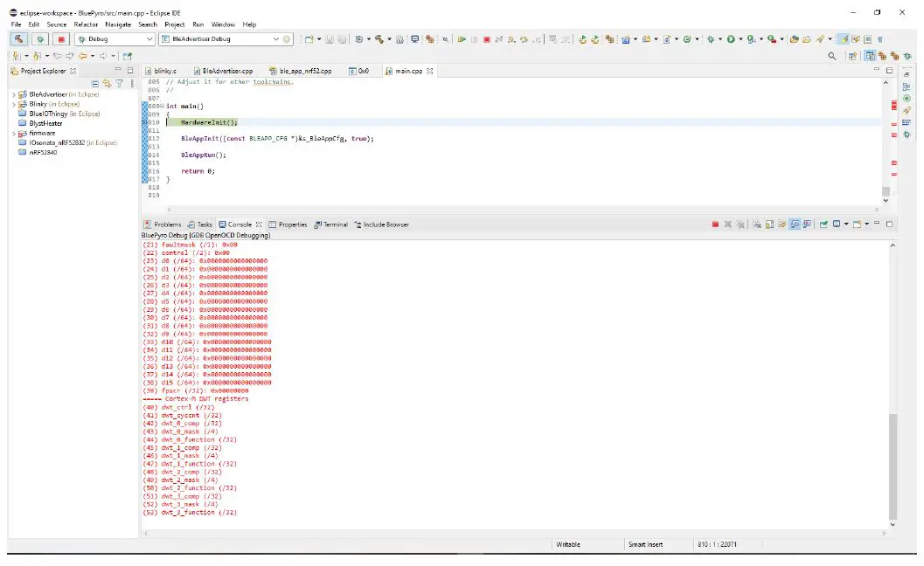Click the green Debug bug toolbar icon
This screenshot has height=566, width=924.
711,39
